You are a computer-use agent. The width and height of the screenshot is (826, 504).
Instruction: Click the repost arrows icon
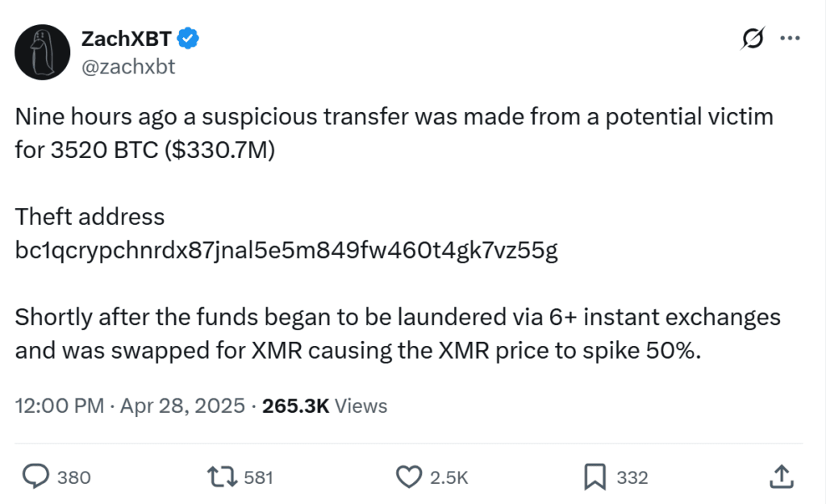tap(221, 477)
